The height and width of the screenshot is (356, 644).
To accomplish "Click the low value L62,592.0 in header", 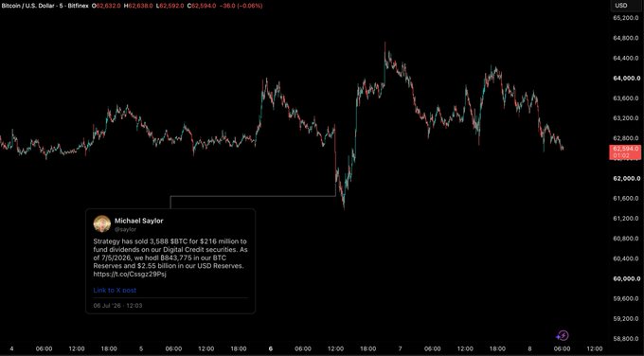I will (170, 6).
